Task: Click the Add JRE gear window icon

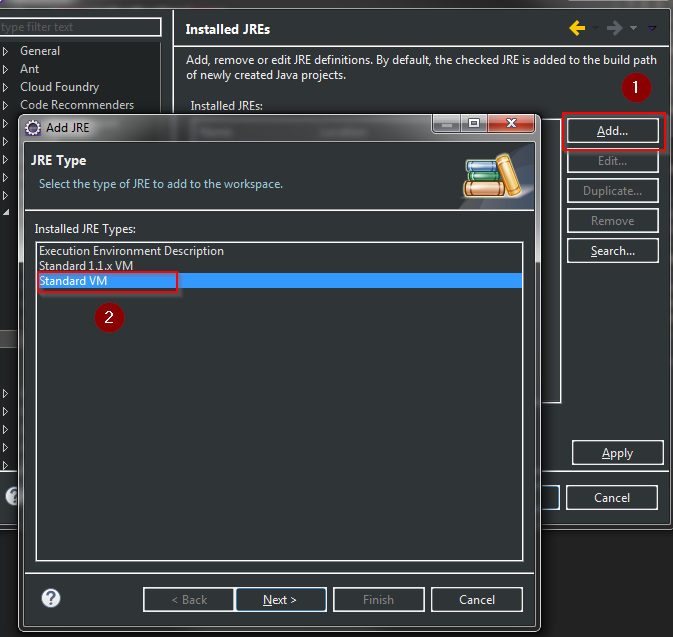Action: click(x=33, y=128)
